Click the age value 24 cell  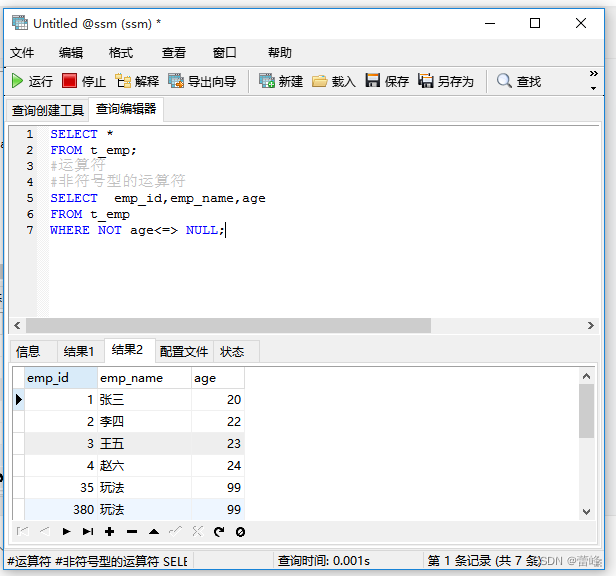coord(218,466)
